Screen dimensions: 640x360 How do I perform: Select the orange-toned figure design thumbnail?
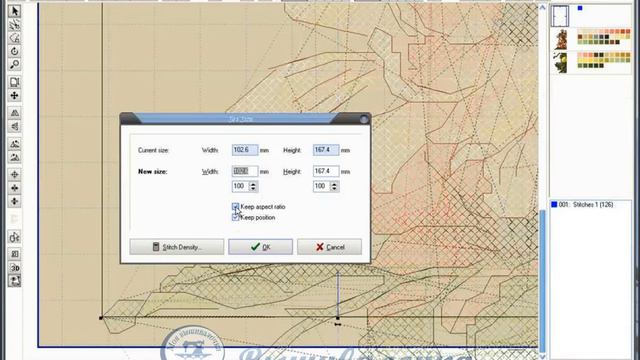tap(562, 40)
